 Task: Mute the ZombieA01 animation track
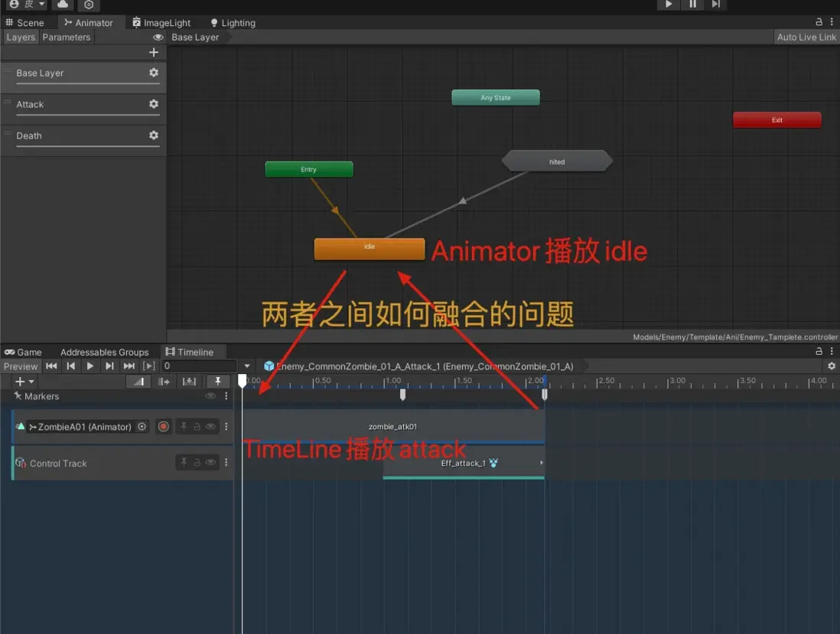pyautogui.click(x=210, y=427)
